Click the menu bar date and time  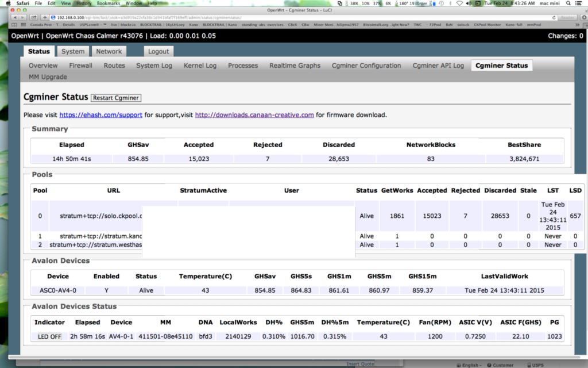509,3
